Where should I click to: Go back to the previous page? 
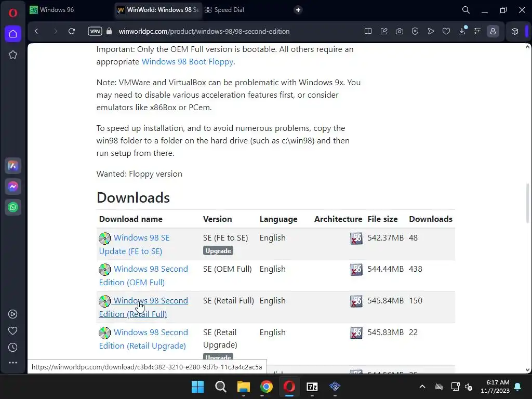coord(37,31)
